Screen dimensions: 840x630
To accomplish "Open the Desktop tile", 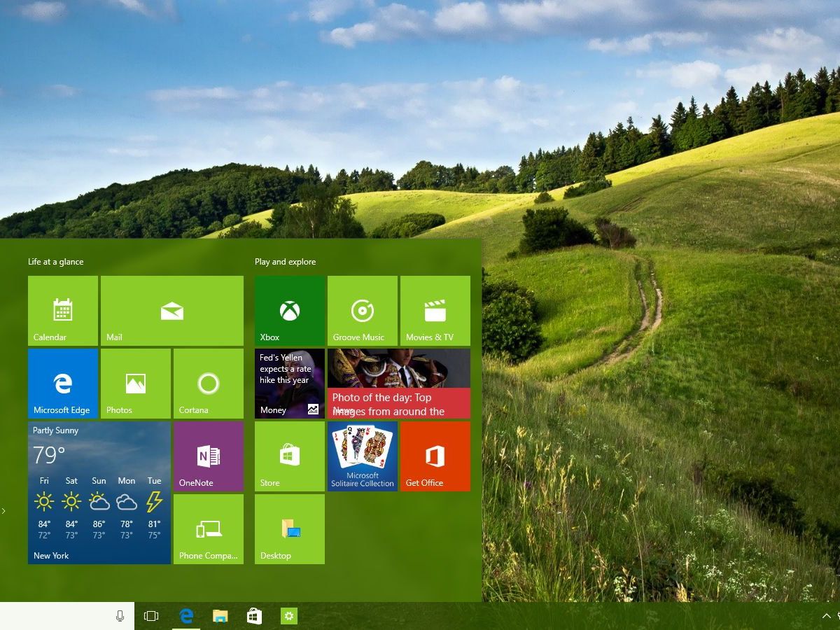I will (x=290, y=529).
